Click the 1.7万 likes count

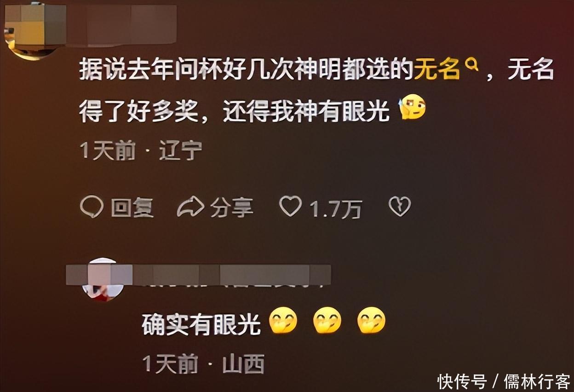(x=336, y=209)
